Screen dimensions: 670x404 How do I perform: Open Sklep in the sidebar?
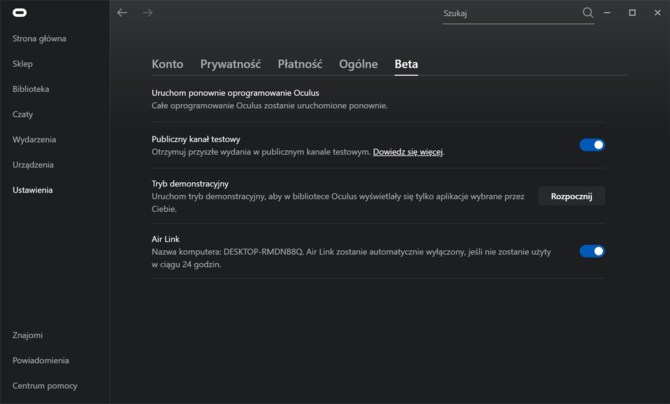coord(23,64)
